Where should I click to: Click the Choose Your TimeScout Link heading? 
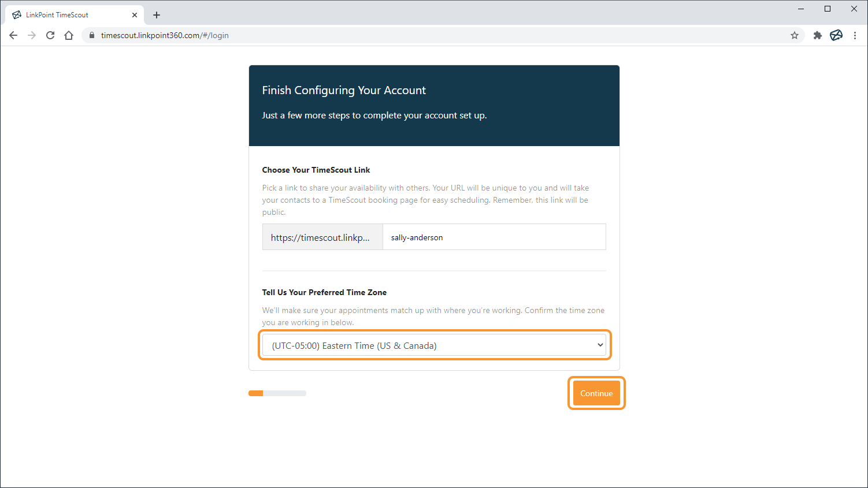pyautogui.click(x=316, y=170)
